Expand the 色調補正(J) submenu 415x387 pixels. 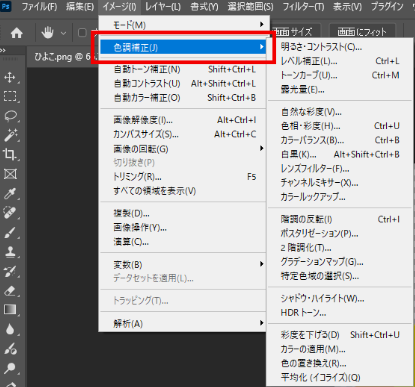pyautogui.click(x=183, y=47)
